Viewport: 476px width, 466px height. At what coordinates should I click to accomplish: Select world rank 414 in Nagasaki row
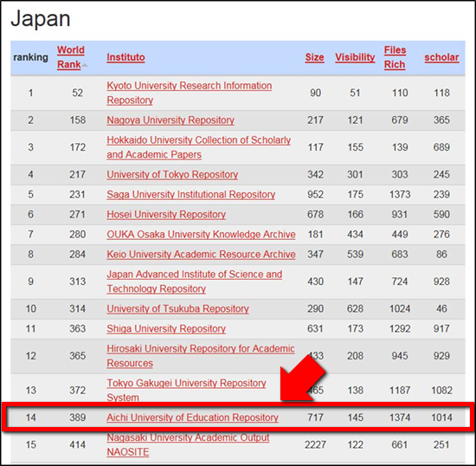(77, 445)
